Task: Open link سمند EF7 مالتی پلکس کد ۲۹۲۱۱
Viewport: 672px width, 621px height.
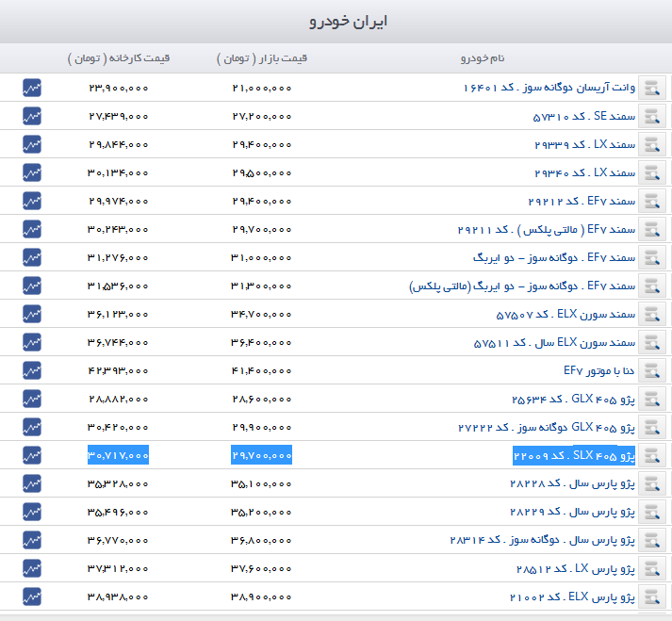Action: [x=547, y=229]
